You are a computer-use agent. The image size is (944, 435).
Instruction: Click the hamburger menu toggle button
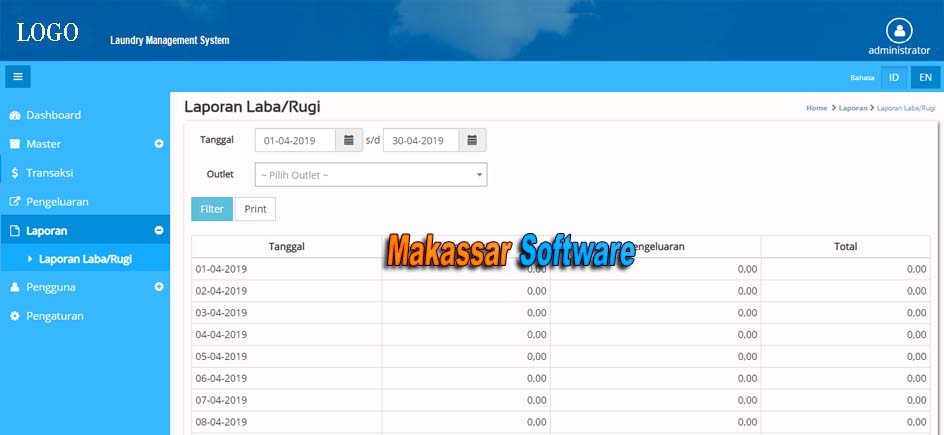[18, 77]
